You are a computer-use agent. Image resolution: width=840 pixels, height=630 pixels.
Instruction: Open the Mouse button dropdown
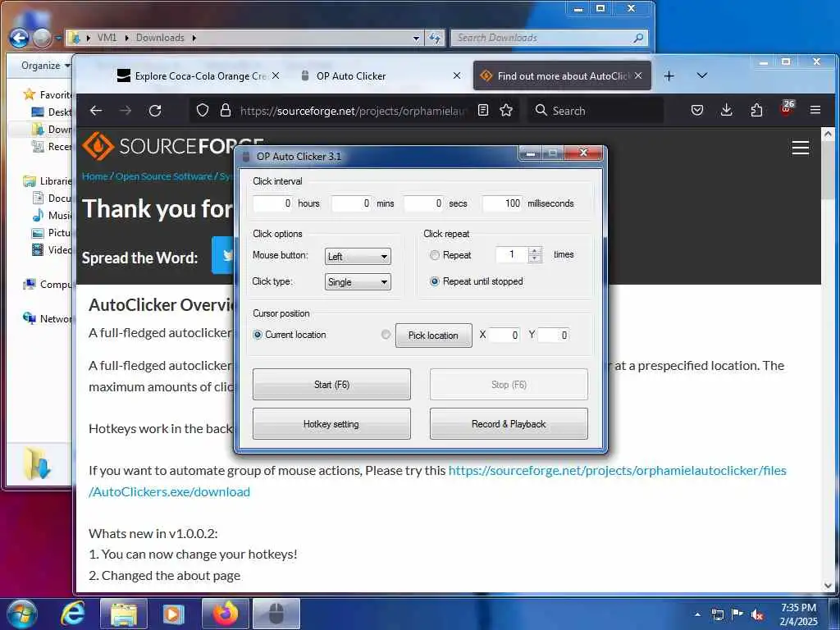point(358,257)
